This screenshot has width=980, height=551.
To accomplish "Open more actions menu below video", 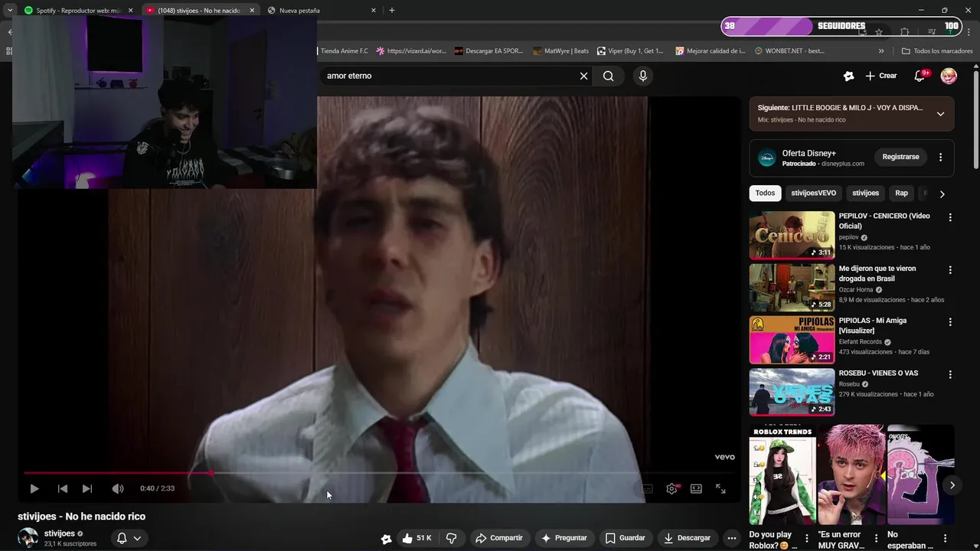I will coord(731,538).
